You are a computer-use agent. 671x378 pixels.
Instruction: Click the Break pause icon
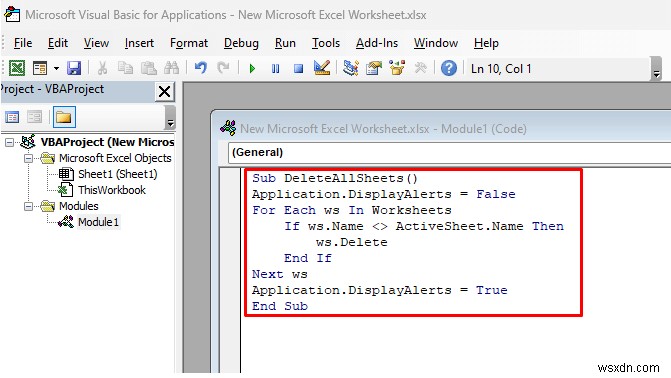tap(275, 68)
